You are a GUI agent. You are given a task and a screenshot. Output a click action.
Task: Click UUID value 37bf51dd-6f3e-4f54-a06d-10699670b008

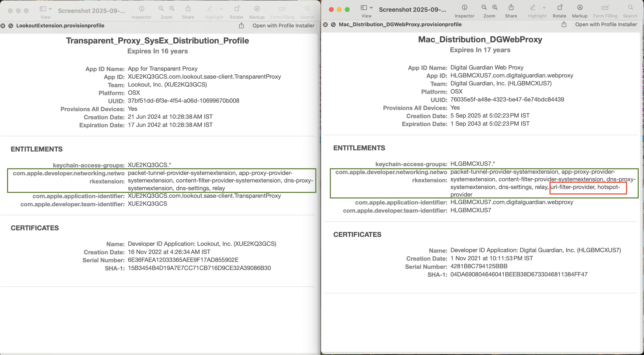click(x=184, y=101)
